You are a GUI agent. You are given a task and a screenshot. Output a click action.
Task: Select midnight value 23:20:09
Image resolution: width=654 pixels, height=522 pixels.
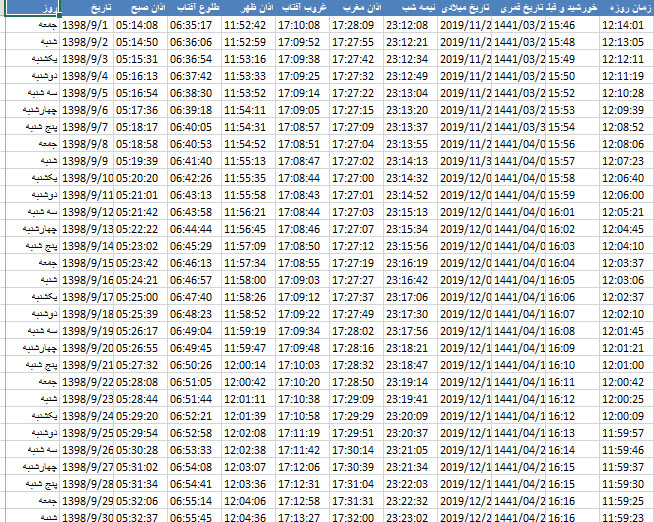tap(410, 416)
